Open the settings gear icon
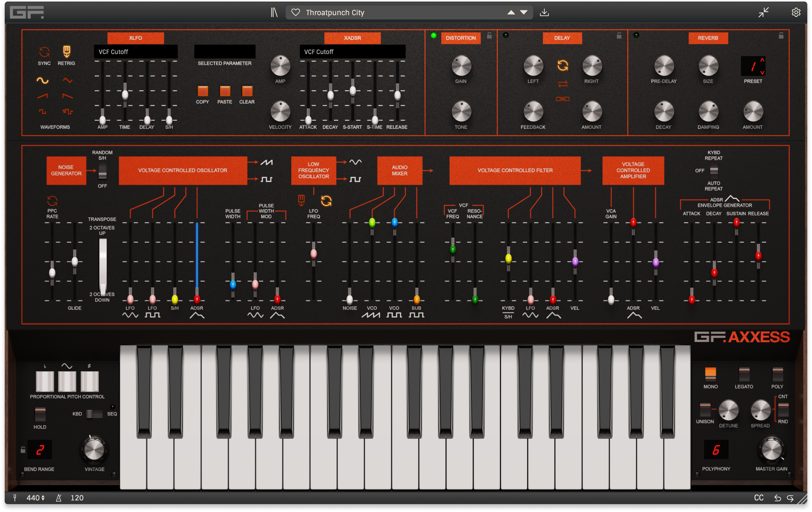The image size is (812, 512). pos(796,13)
